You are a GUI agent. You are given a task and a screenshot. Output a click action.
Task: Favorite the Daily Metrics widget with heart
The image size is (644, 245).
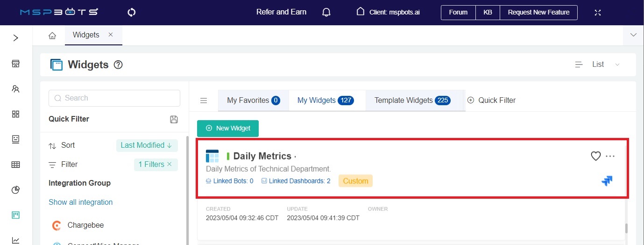pyautogui.click(x=595, y=156)
